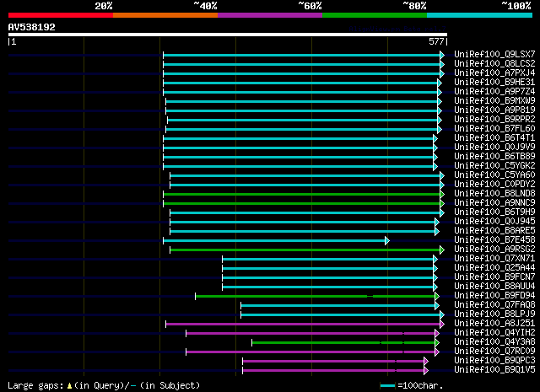
Task: Select the UniRef100_Q4Y3A8 label
Action: pyautogui.click(x=494, y=342)
